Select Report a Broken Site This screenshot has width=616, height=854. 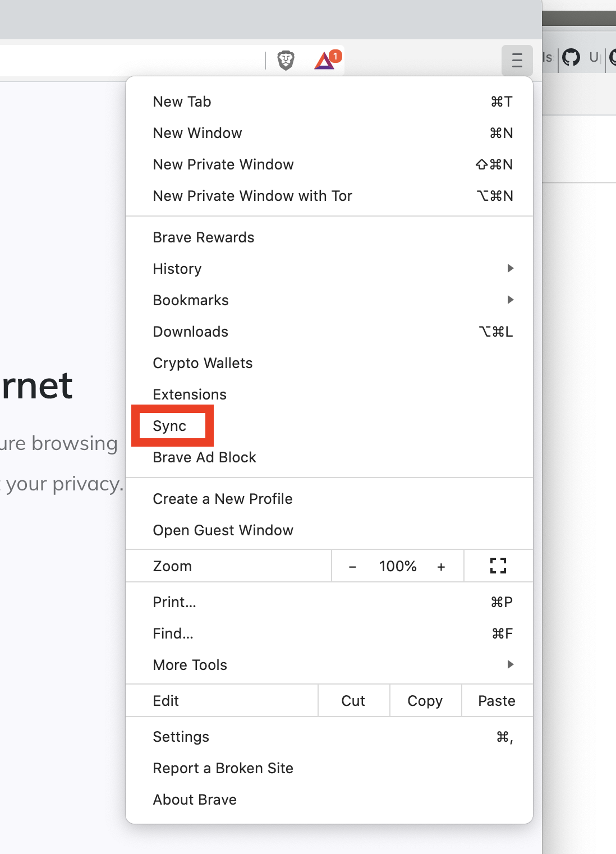coord(223,768)
